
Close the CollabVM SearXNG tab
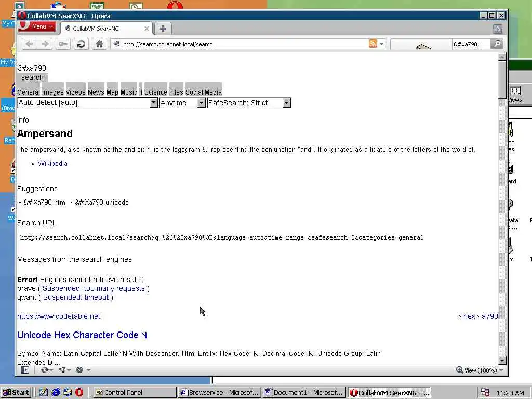pyautogui.click(x=147, y=29)
